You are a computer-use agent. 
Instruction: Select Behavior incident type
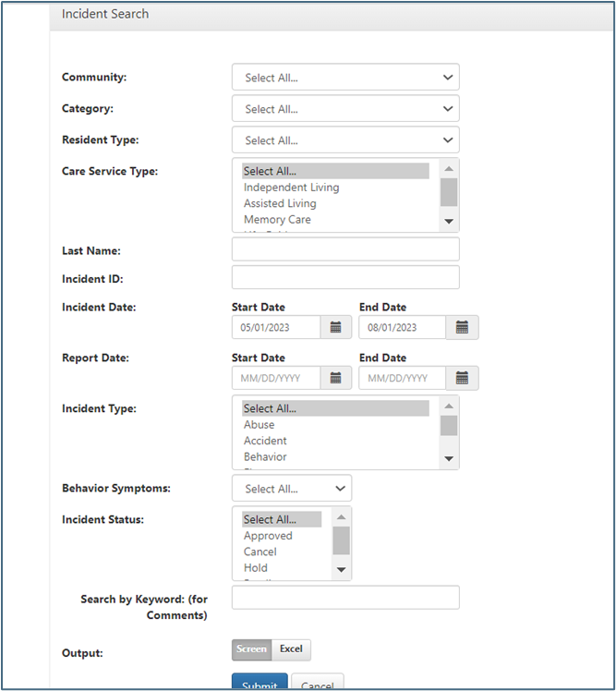(x=335, y=457)
